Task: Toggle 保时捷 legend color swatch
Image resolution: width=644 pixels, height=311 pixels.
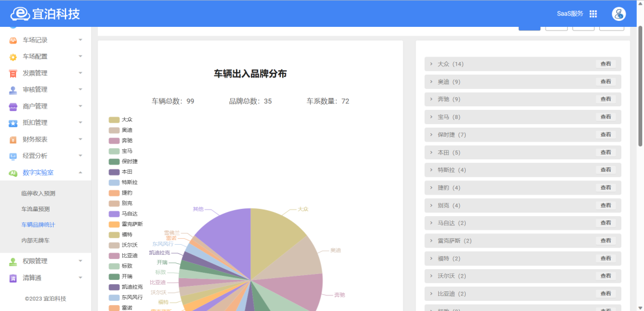Action: click(114, 161)
